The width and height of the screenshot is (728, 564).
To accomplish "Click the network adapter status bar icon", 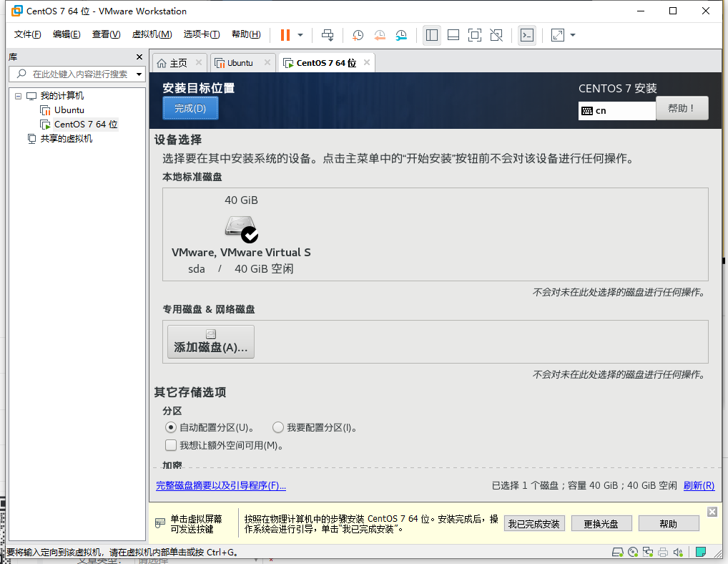I will (648, 552).
